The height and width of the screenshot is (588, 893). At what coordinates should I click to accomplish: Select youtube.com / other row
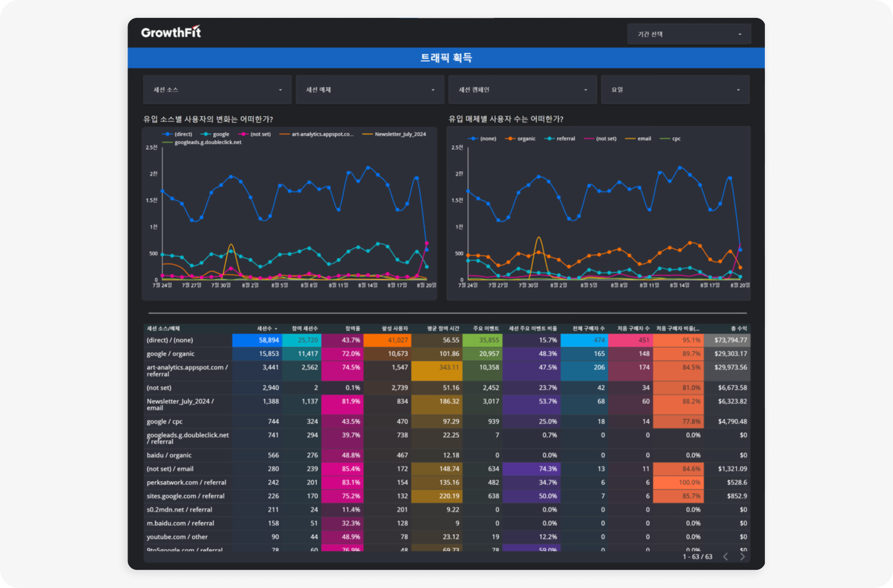coord(177,537)
